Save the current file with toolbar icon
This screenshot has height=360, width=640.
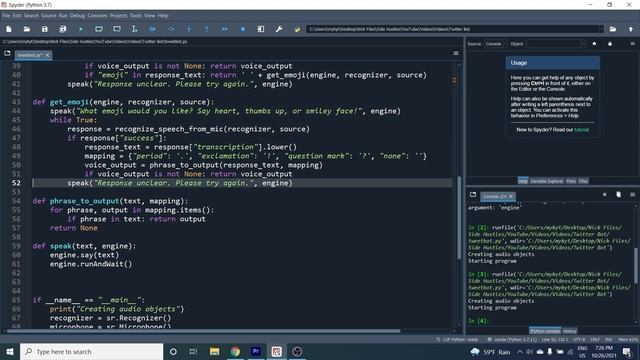pos(44,29)
